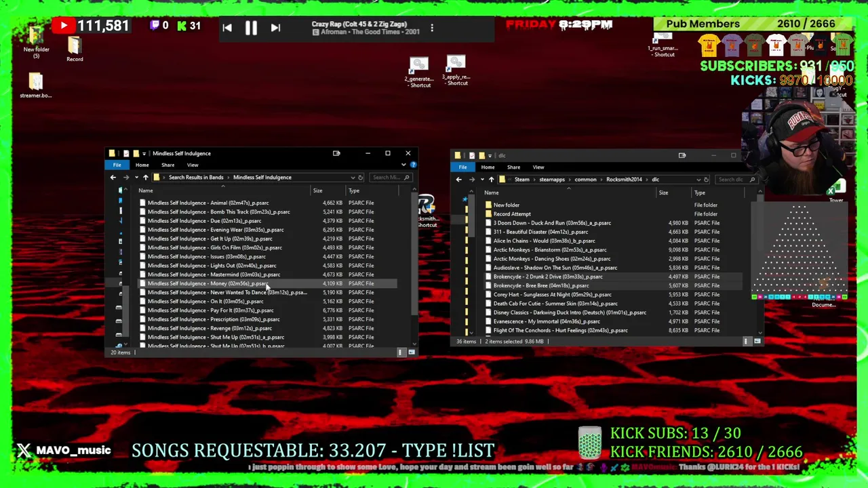
Task: Select 'Brokencyde - Bree Bree (04m18s)_p.psarc'
Action: point(613,285)
